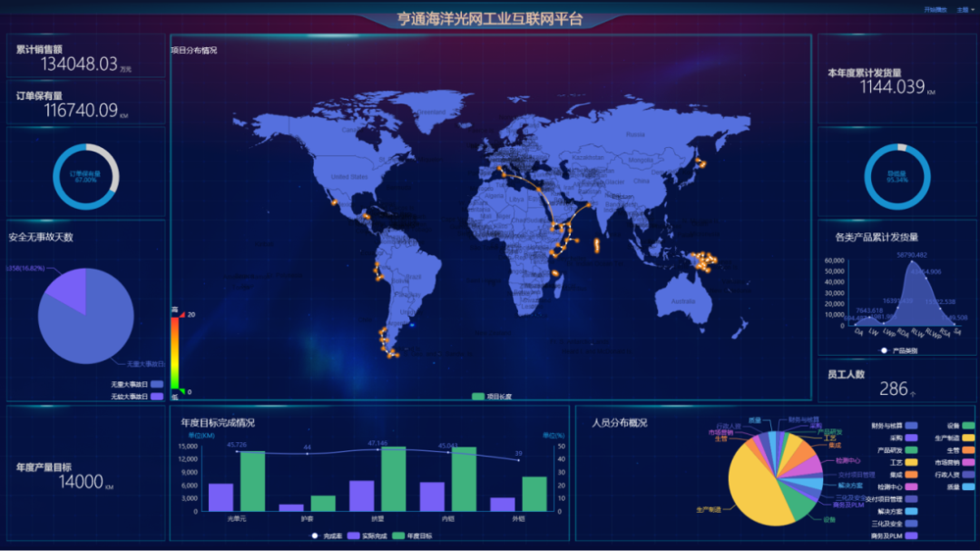Toggle the 财务与核算 legend swatch

coord(911,426)
